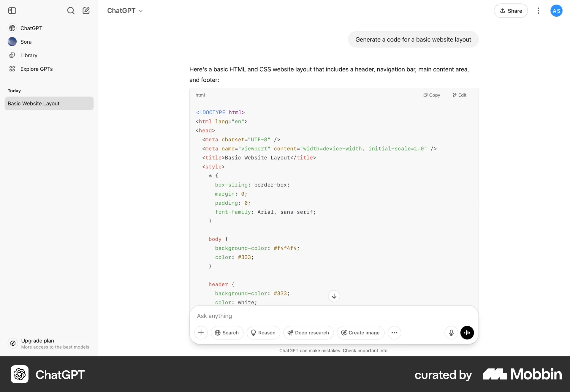Enable the Deep research pill

point(308,333)
